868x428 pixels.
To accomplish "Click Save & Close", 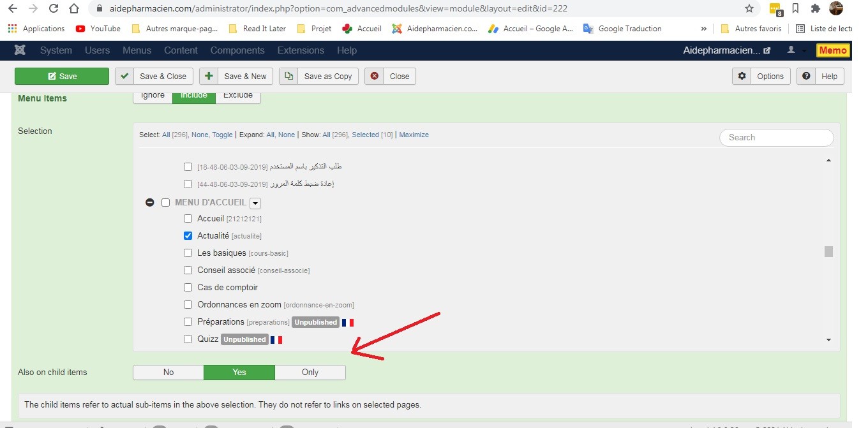I will 154,76.
